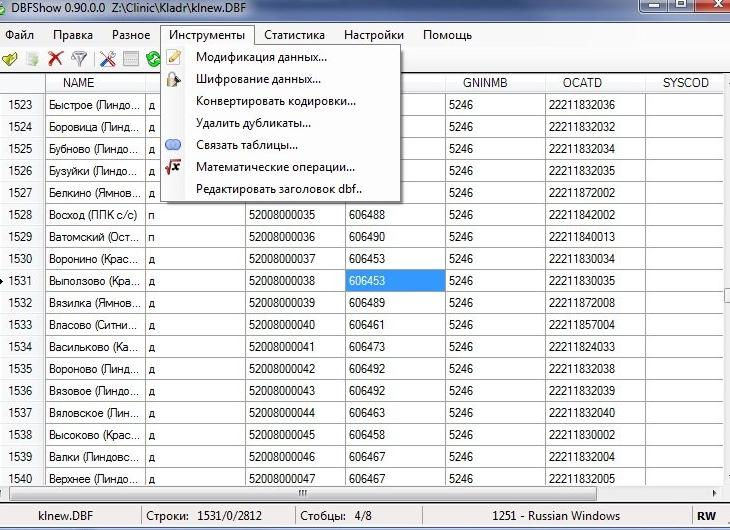The height and width of the screenshot is (530, 730).
Task: Click the blue link icon beside Связать таблицы
Action: (173, 145)
